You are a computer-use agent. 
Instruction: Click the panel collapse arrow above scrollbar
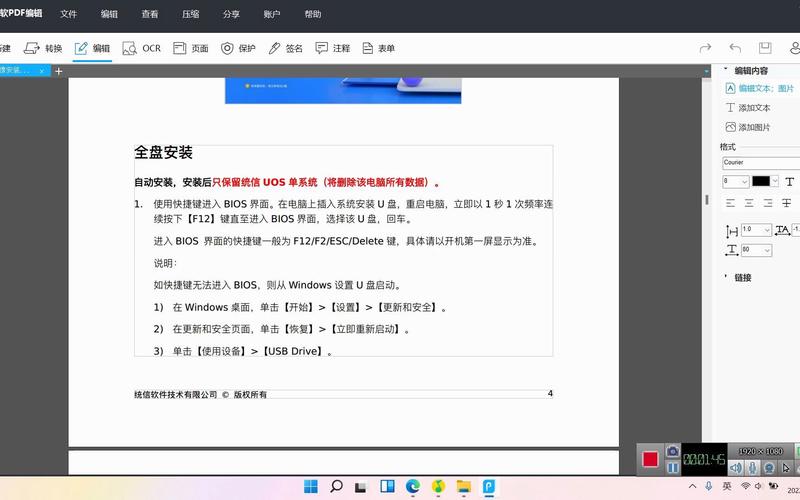pyautogui.click(x=707, y=71)
